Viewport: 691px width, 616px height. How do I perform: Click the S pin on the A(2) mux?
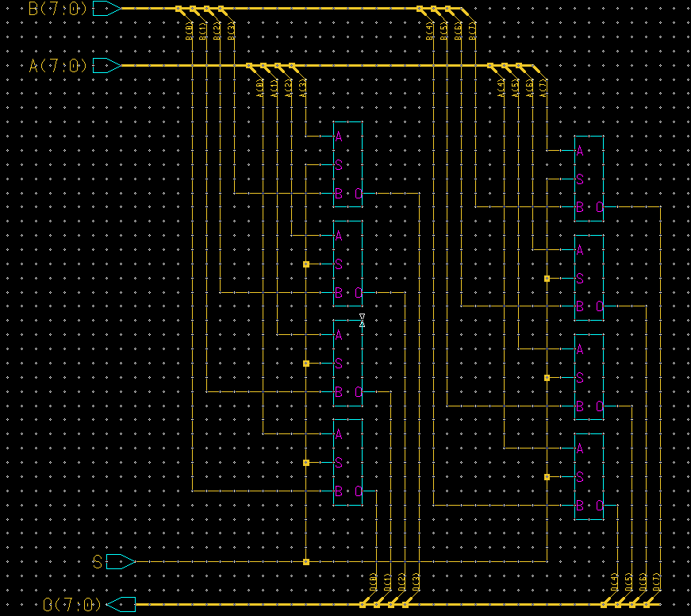pos(339,264)
